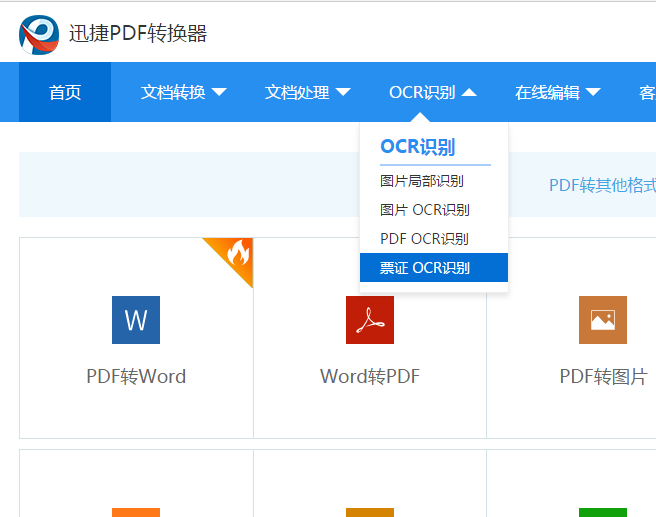Click the 迅捷PDF转换器 logo icon

tap(39, 35)
